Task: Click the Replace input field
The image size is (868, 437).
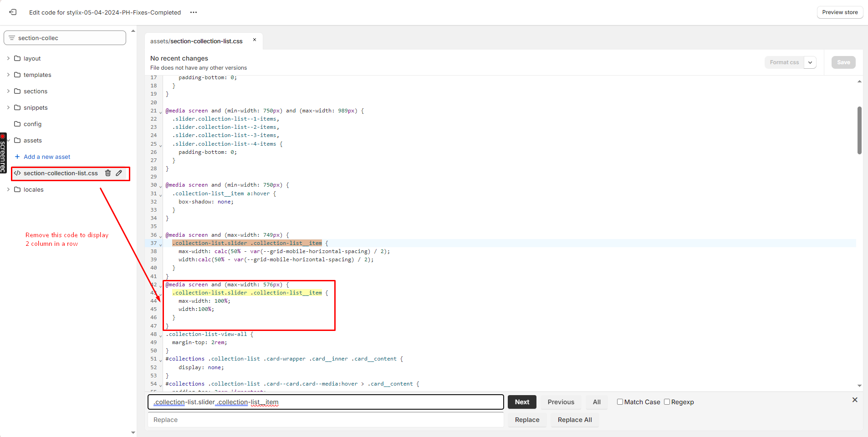Action: (326, 420)
